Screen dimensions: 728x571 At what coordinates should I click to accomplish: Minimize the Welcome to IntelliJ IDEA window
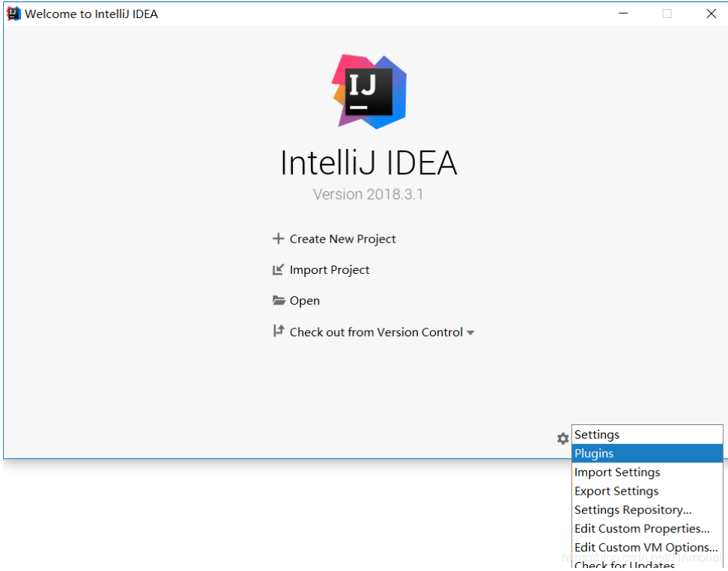click(623, 13)
